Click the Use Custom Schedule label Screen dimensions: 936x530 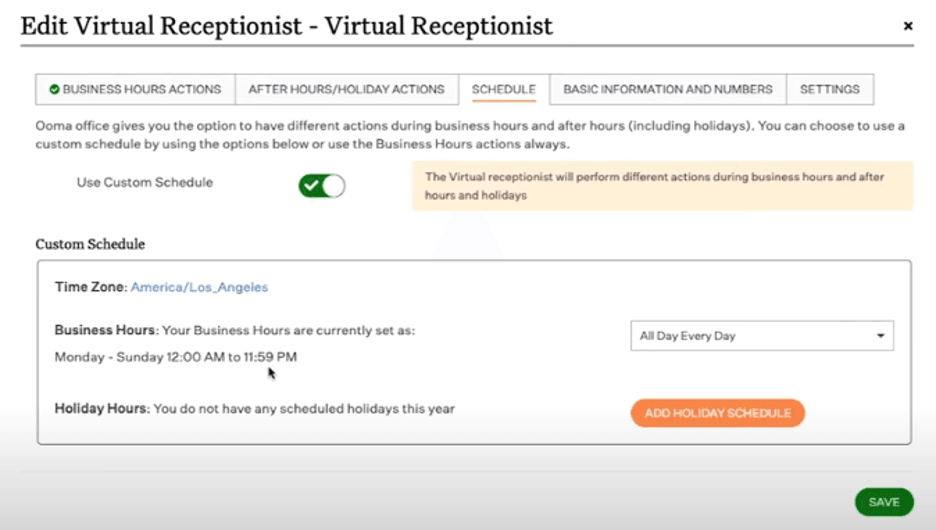tap(145, 183)
